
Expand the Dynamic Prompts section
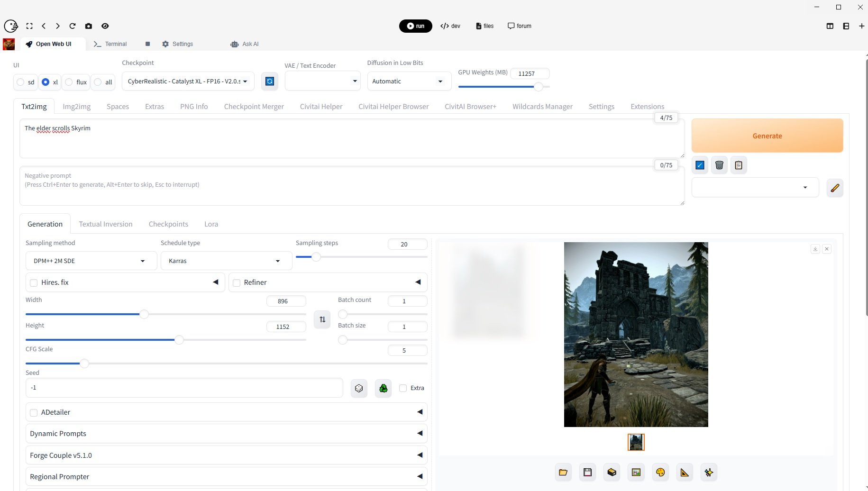226,434
